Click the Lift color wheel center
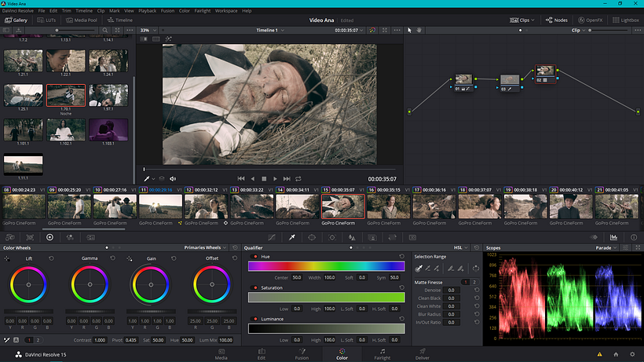This screenshot has width=644, height=362. tap(28, 284)
